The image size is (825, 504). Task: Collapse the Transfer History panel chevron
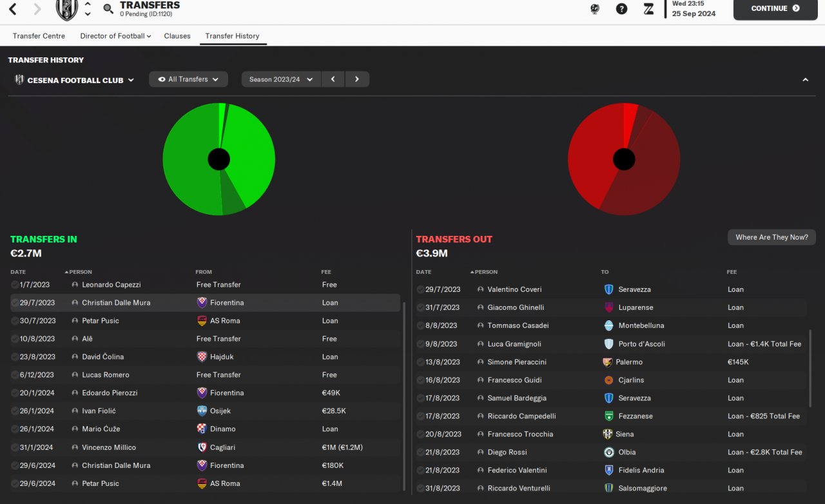(805, 80)
